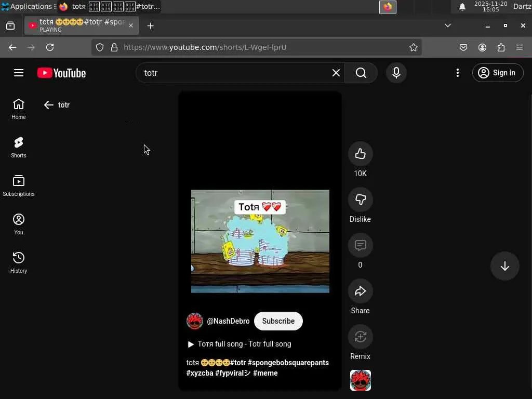Dislike this Short
The height and width of the screenshot is (399, 532).
(360, 200)
